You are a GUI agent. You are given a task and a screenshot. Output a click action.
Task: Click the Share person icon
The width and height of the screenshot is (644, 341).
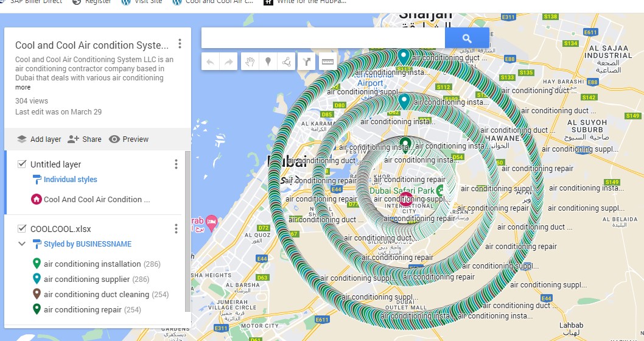[73, 139]
